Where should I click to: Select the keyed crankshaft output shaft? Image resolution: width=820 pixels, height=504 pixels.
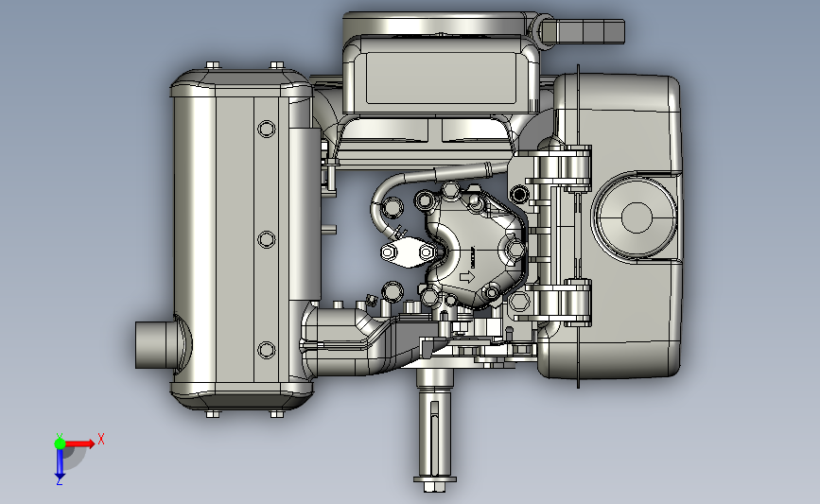[435, 423]
